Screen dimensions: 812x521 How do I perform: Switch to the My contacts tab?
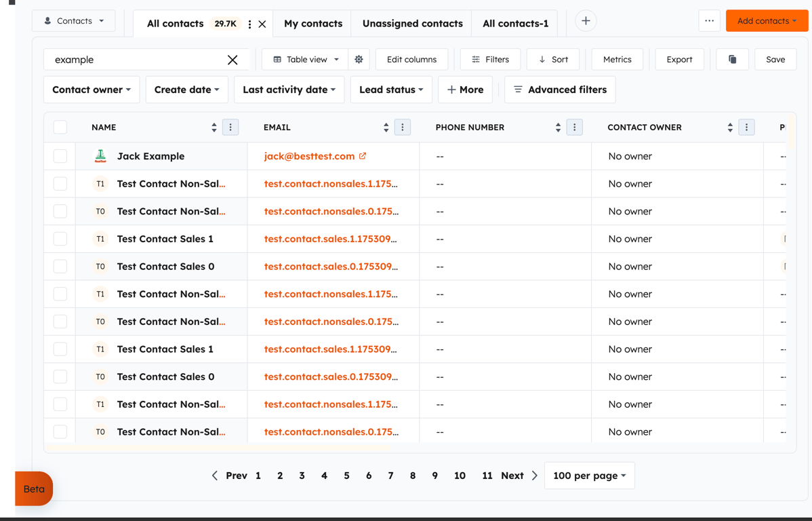click(312, 22)
